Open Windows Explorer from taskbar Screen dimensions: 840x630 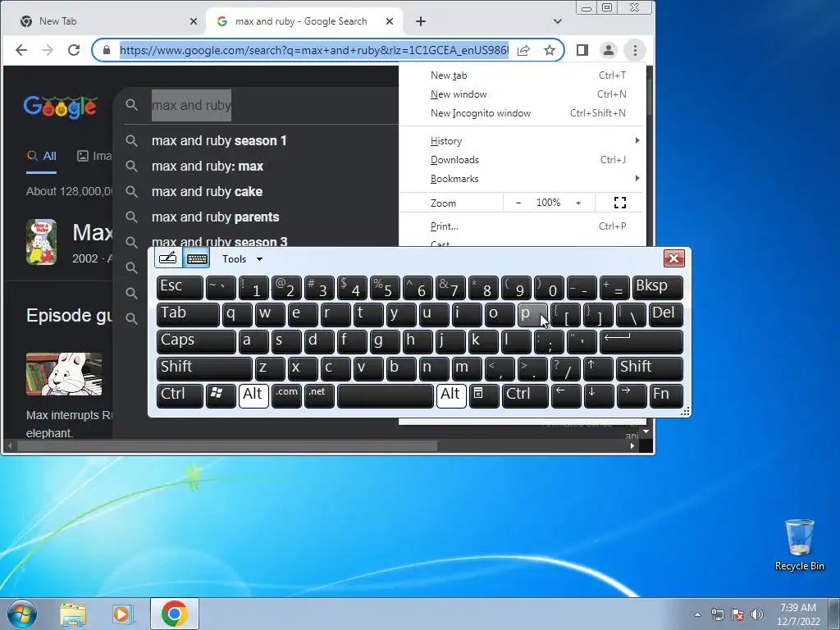click(x=73, y=614)
